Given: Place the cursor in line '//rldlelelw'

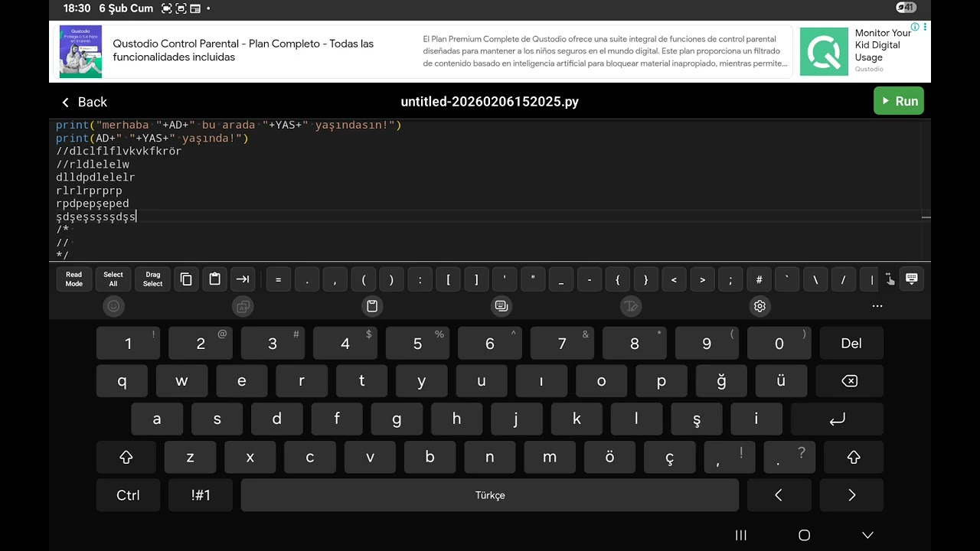Looking at the screenshot, I should 93,164.
